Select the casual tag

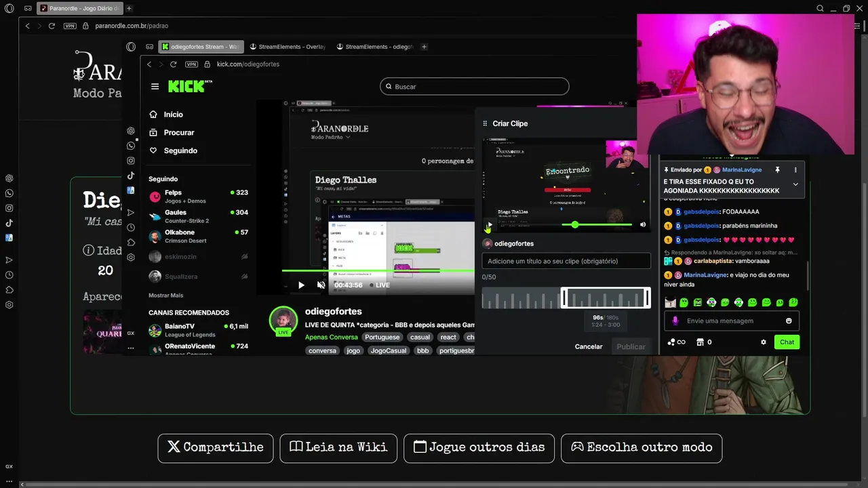(420, 337)
